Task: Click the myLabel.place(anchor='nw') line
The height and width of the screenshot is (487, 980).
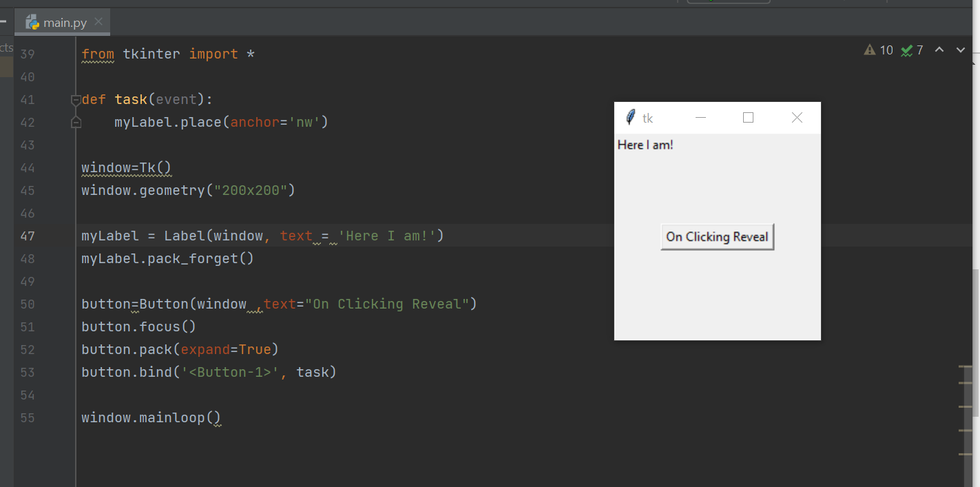Action: [221, 123]
